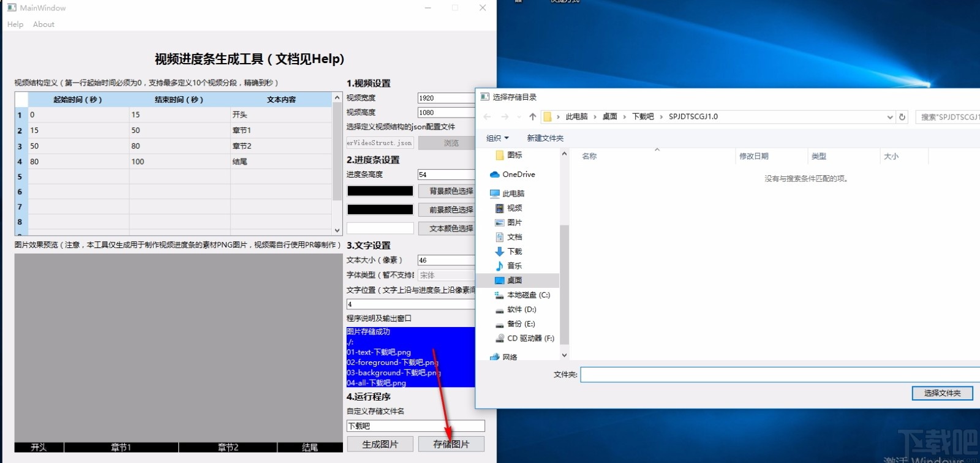Click SPJDTSCGJ1.0 in the address breadcrumb

click(x=693, y=116)
